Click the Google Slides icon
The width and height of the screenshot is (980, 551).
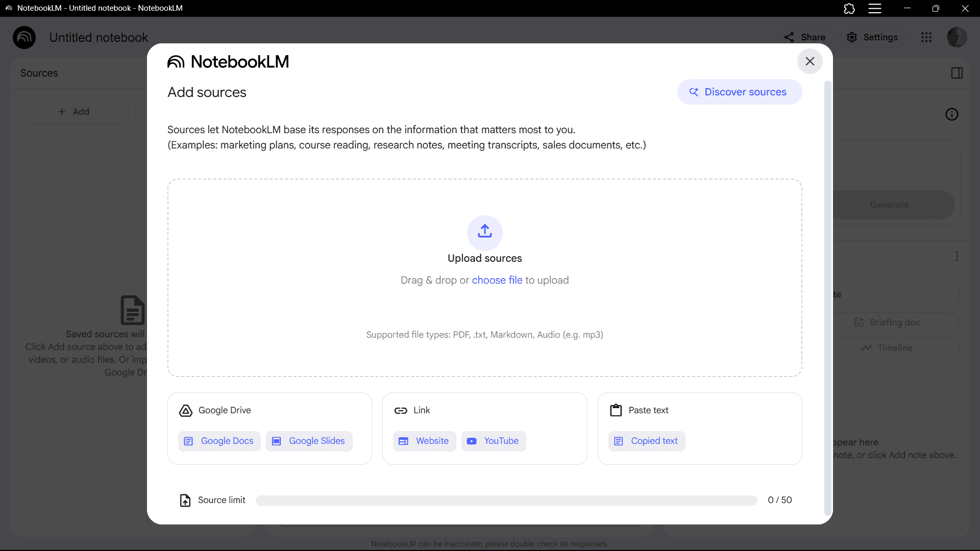coord(276,441)
